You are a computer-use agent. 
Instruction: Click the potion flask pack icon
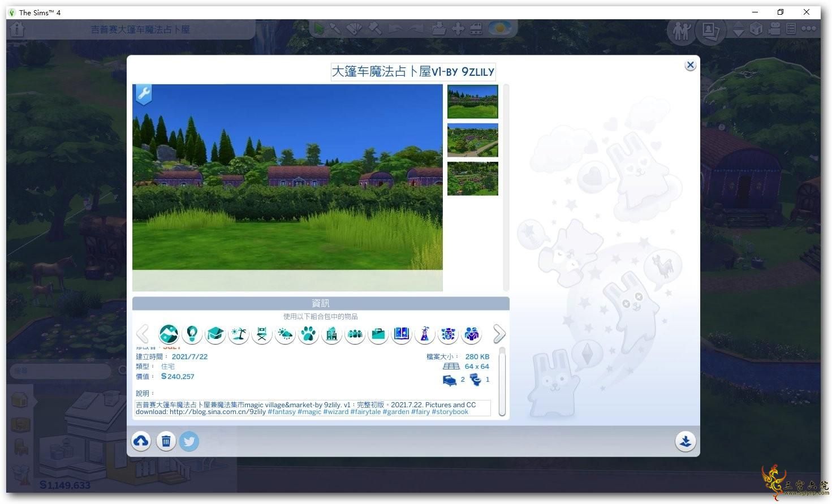(x=425, y=334)
